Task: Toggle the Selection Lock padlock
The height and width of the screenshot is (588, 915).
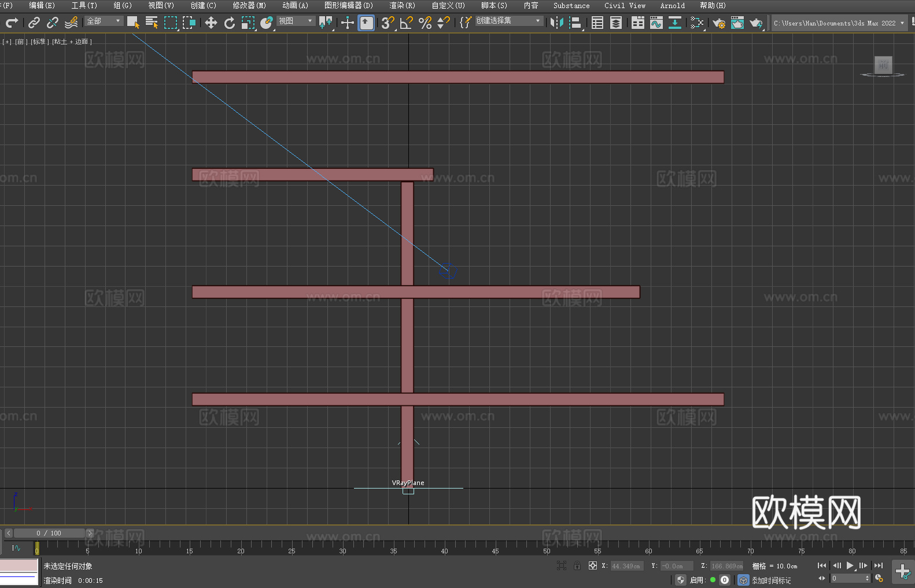Action: (577, 565)
